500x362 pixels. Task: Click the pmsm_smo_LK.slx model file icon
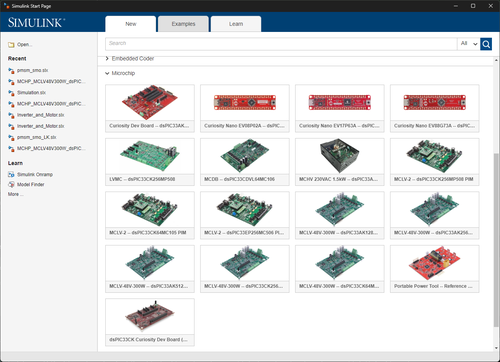(x=11, y=137)
